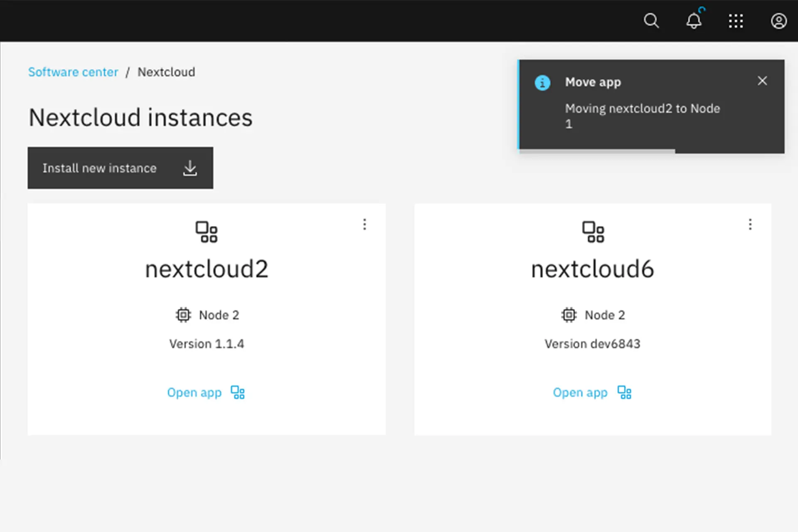This screenshot has width=798, height=532.
Task: Click the launch icon beside nextcloud2 Open app
Action: [238, 392]
